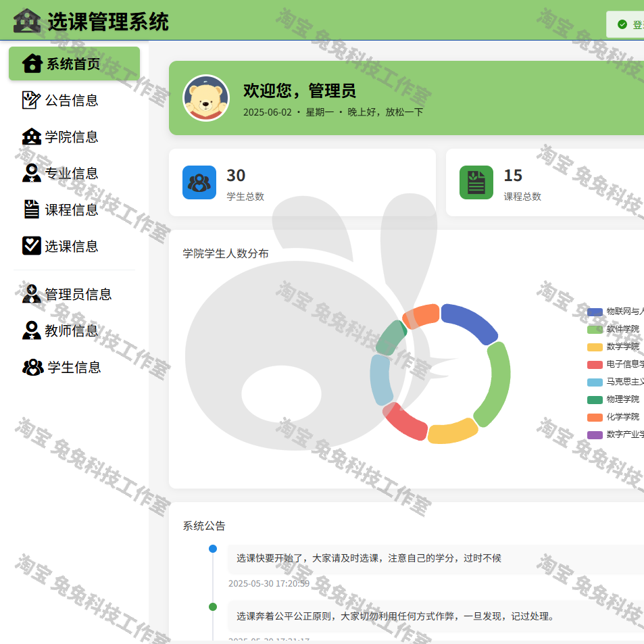The image size is (644, 644).
Task: Click the blue segment of the donut chart
Action: coord(472,321)
